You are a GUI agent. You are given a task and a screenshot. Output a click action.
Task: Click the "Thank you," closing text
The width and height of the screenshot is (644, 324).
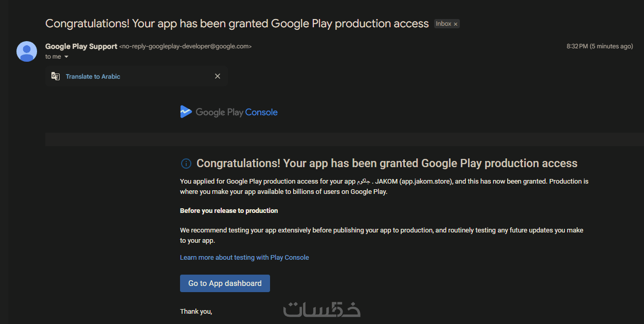point(196,311)
